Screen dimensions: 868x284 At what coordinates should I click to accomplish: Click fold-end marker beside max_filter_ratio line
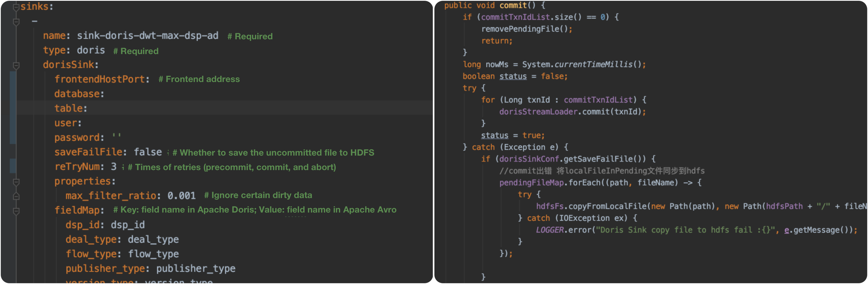coord(16,196)
